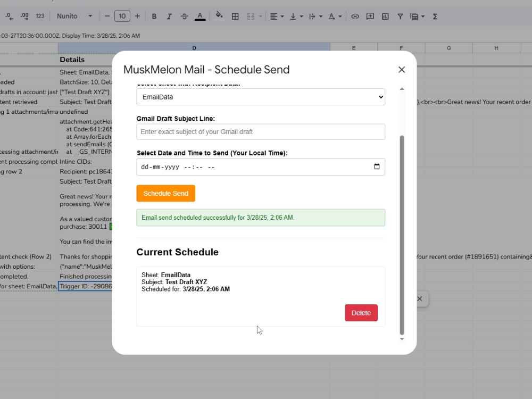Select the column H header

pos(496,48)
